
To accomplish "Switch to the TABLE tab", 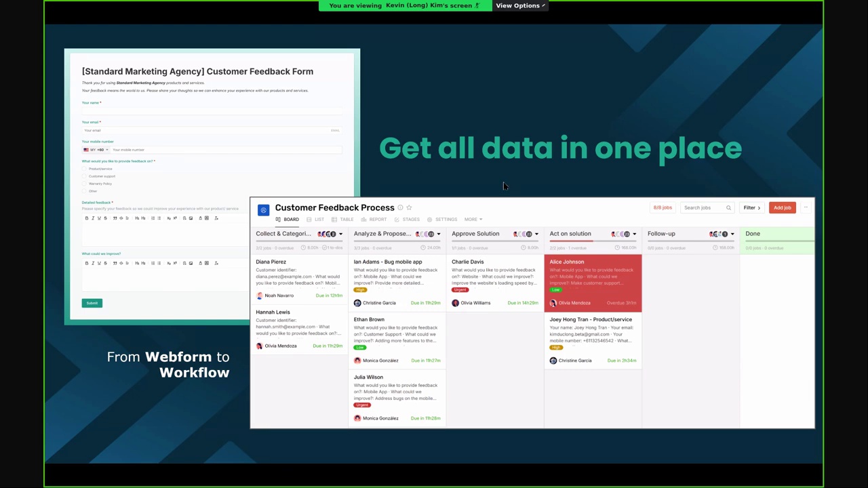I will [342, 220].
